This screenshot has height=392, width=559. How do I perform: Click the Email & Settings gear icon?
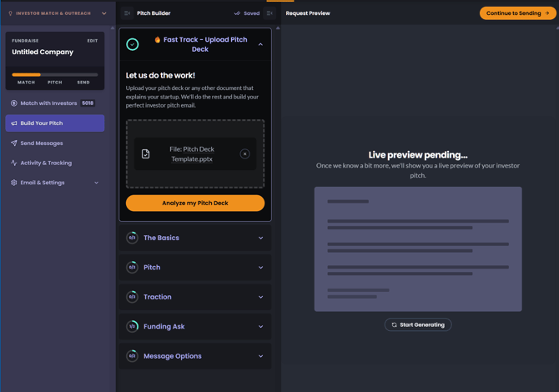click(14, 183)
